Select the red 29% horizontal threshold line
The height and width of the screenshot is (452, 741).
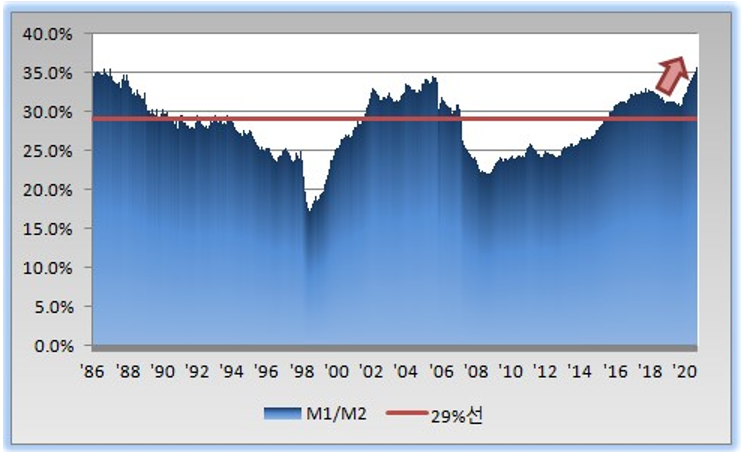[395, 119]
